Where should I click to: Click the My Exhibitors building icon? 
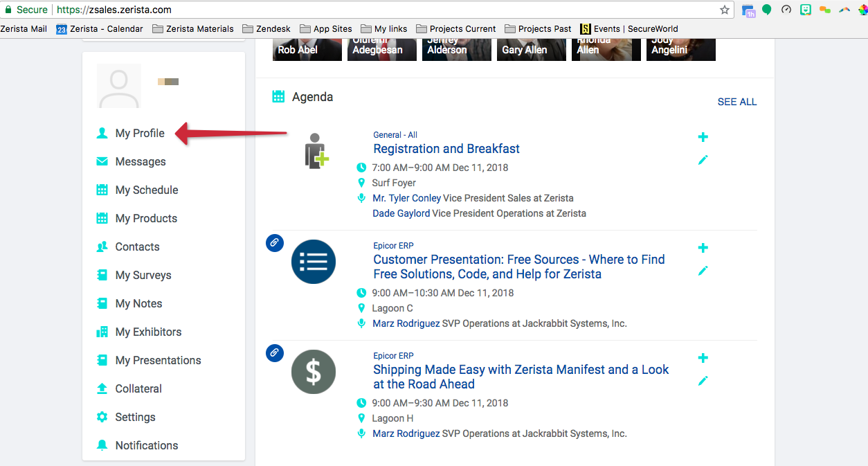tap(102, 332)
